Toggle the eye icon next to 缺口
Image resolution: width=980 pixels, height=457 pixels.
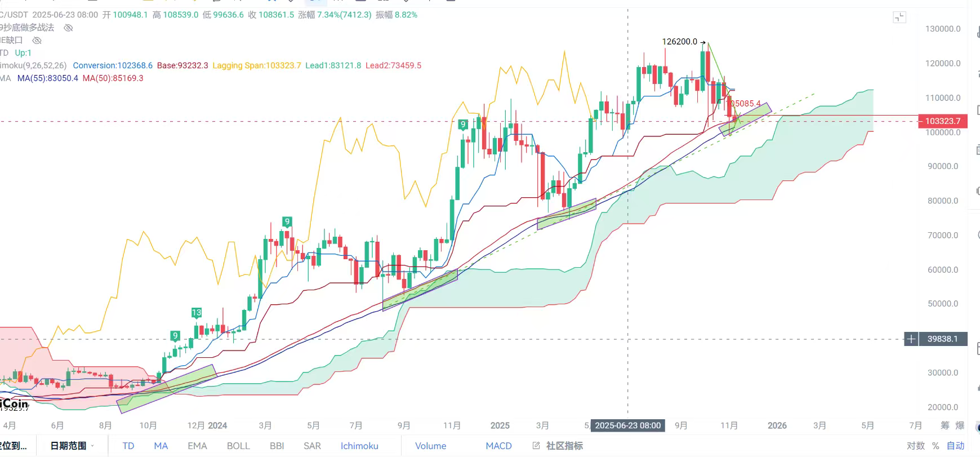click(37, 41)
